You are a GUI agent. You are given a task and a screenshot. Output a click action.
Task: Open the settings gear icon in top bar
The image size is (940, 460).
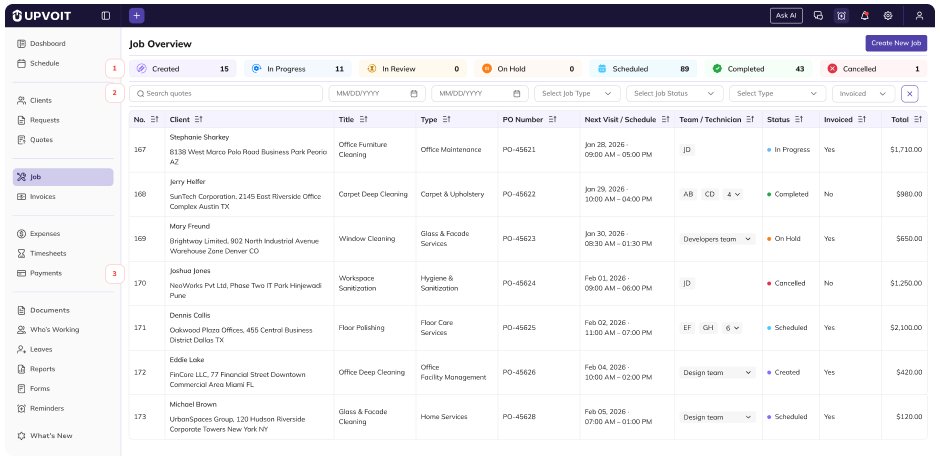click(x=887, y=16)
